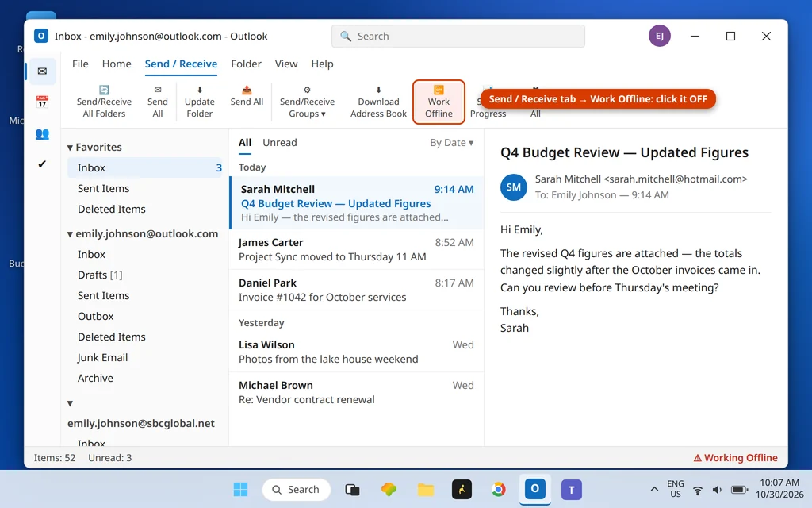Click the Unread: 3 status text

point(109,458)
